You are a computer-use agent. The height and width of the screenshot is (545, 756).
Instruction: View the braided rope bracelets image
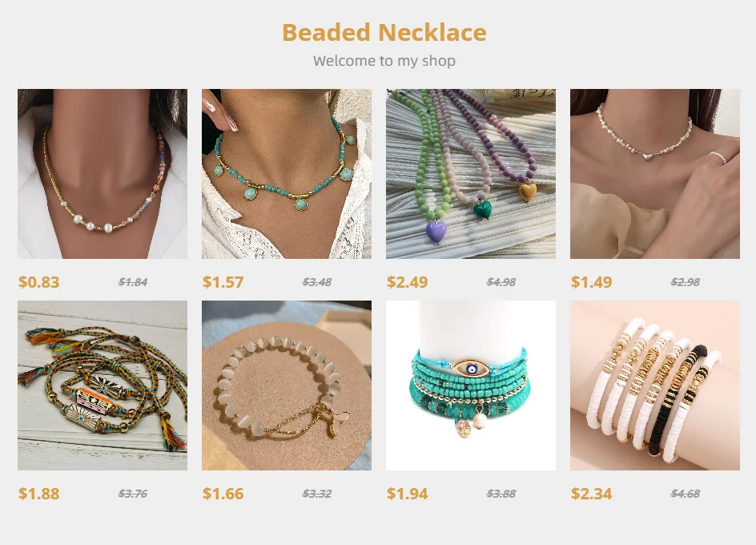coord(103,386)
